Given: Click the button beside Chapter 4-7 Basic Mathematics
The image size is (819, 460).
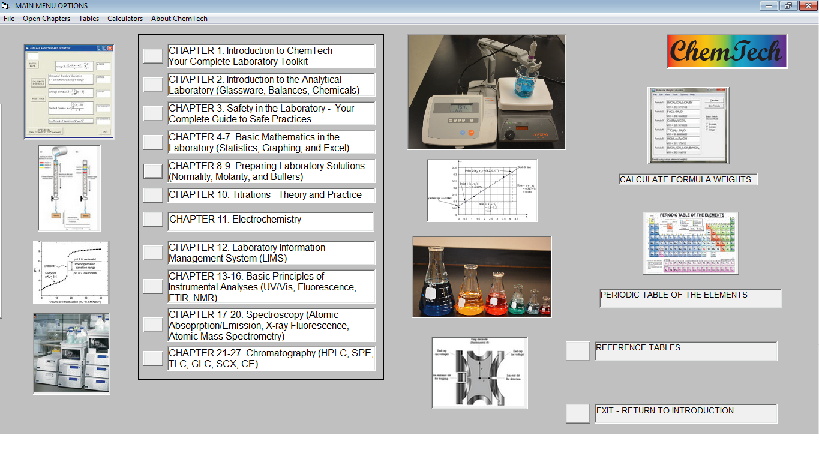Looking at the screenshot, I should coord(153,142).
